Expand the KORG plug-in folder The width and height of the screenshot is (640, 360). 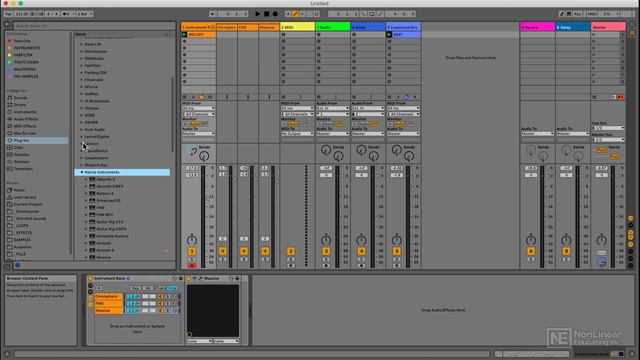pos(82,116)
